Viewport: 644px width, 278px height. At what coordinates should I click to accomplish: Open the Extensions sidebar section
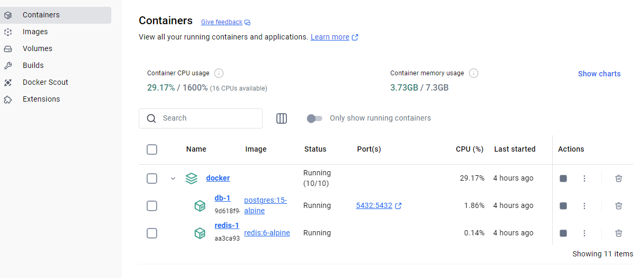[x=55, y=99]
